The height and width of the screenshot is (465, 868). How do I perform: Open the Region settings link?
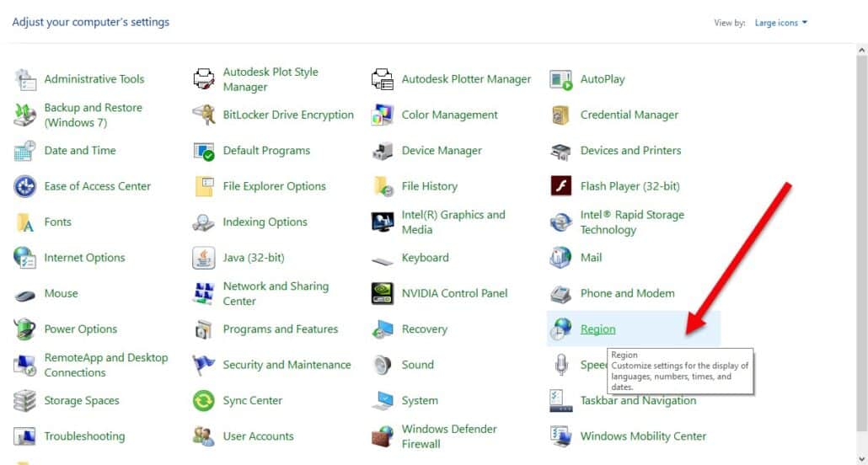pyautogui.click(x=597, y=329)
